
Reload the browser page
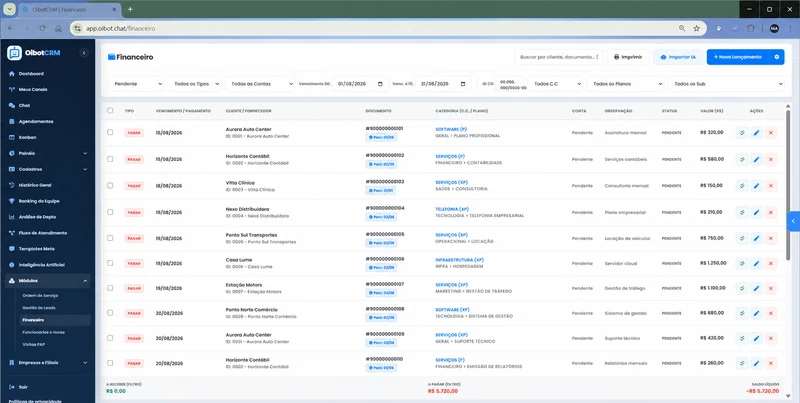(x=42, y=29)
